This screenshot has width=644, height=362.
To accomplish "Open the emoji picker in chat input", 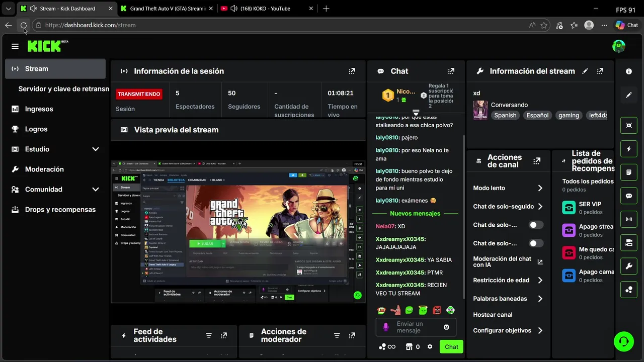I will click(446, 327).
